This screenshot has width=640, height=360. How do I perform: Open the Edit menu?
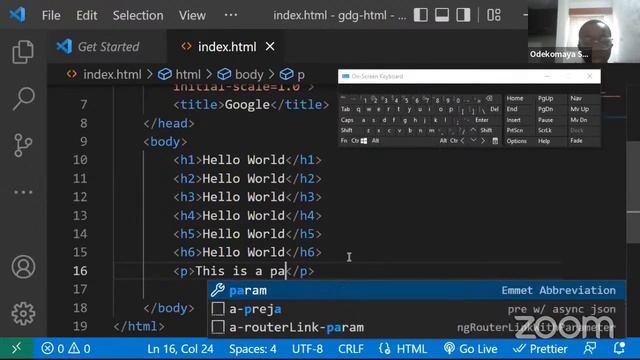pos(87,16)
